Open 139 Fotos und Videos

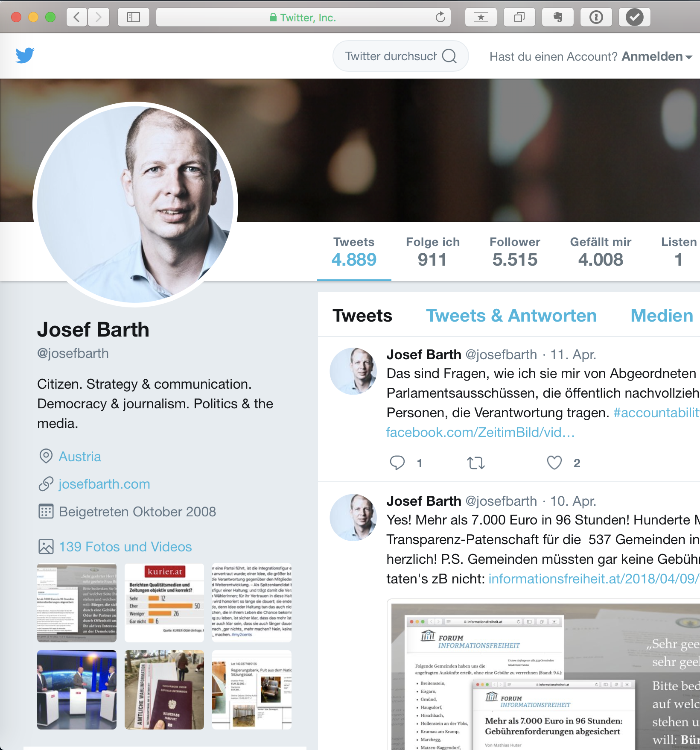tap(125, 547)
